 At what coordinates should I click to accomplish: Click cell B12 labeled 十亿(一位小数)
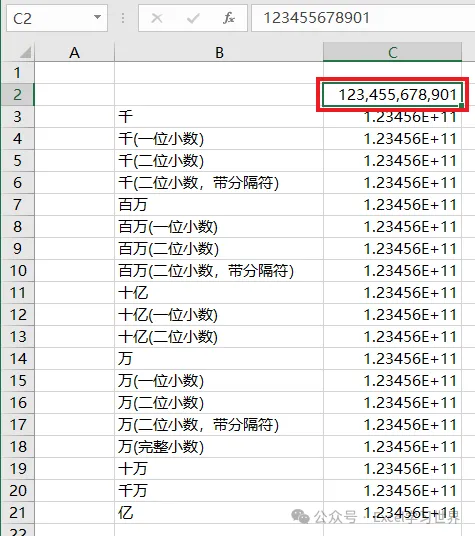point(219,314)
